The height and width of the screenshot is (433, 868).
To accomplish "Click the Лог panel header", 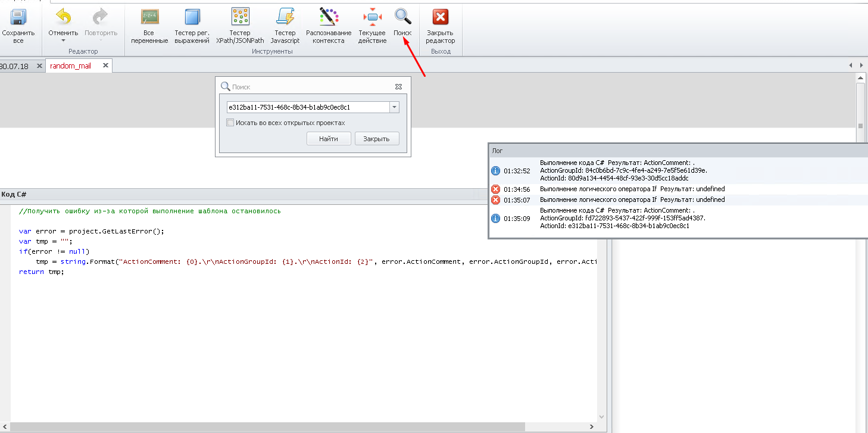I will click(x=678, y=151).
